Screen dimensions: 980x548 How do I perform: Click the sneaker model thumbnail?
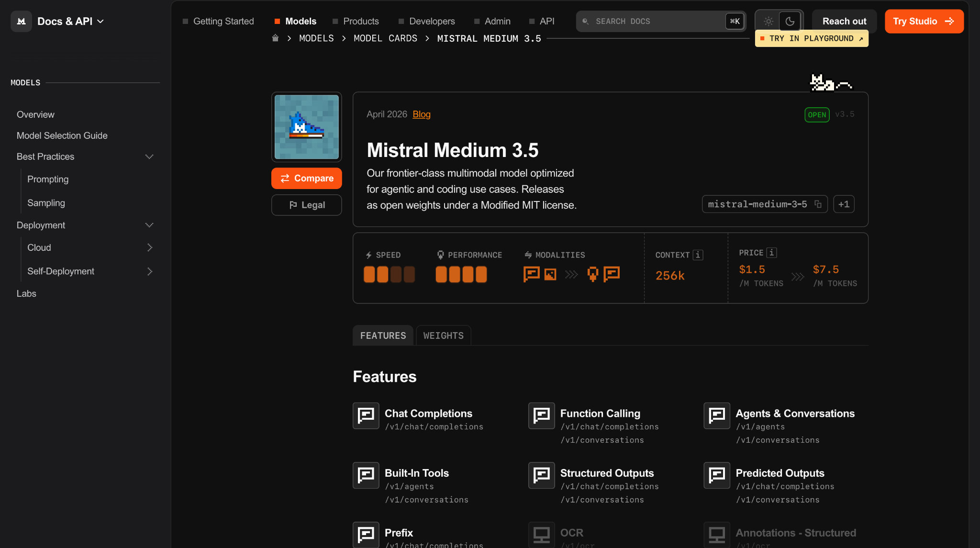307,127
